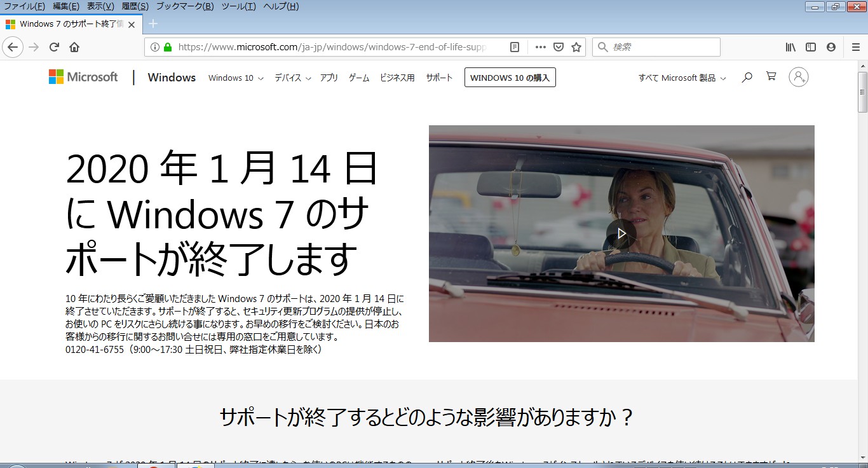The width and height of the screenshot is (868, 468).
Task: Open the Firefox hamburger menu
Action: pyautogui.click(x=855, y=47)
